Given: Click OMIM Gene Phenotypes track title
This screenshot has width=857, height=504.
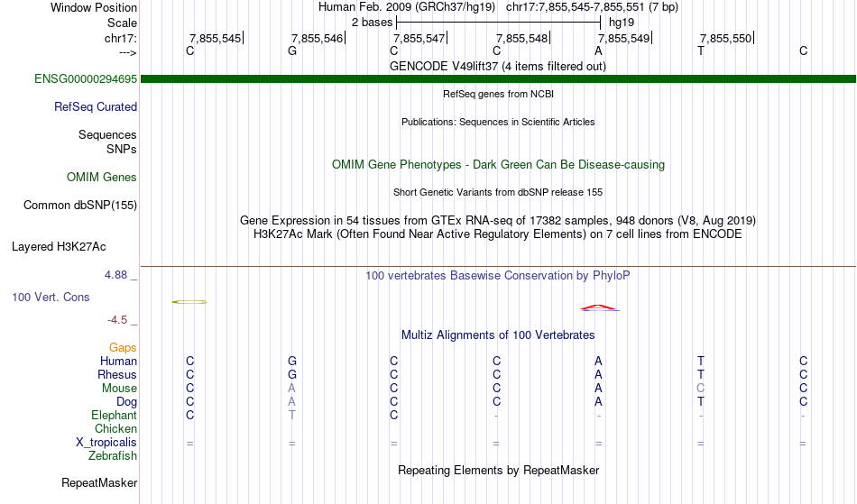Looking at the screenshot, I should 499,165.
